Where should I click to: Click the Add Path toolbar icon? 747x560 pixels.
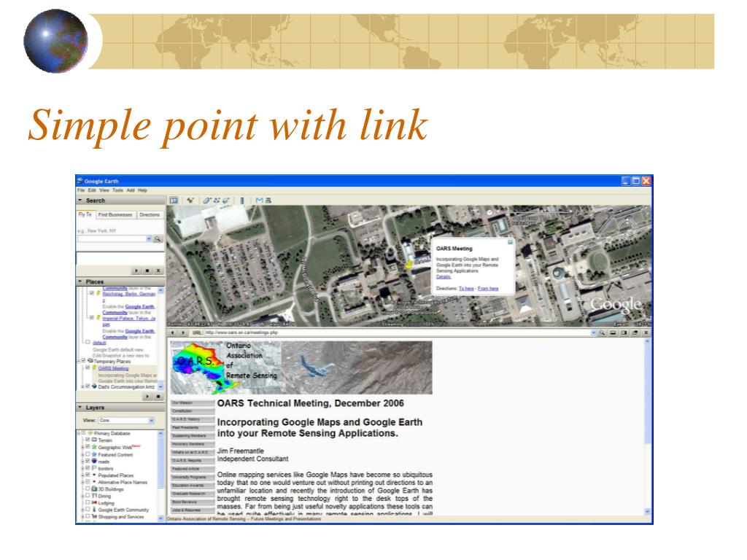(217, 201)
